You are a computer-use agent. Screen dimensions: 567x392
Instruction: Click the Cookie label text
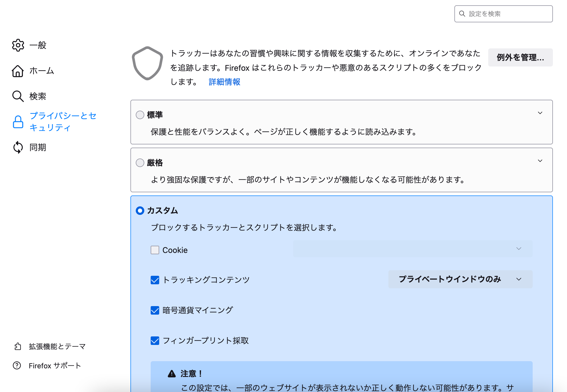175,250
